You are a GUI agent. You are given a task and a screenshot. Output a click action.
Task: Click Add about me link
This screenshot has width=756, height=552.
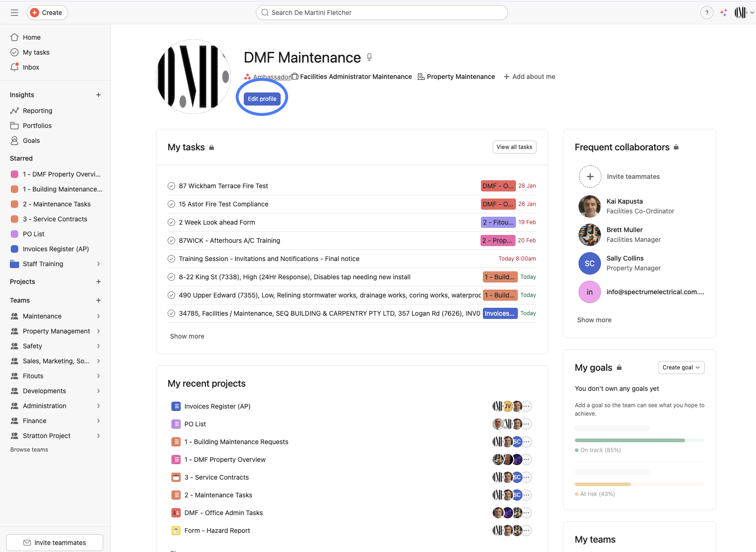(529, 77)
